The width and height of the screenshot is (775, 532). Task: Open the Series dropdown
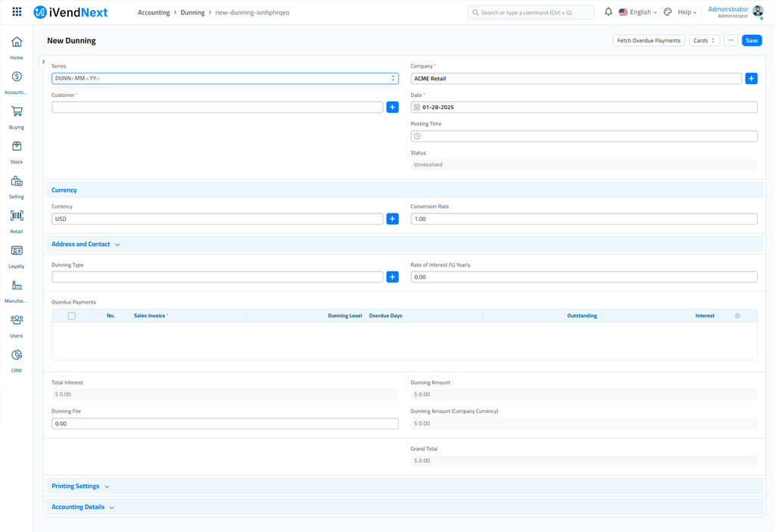(x=225, y=79)
